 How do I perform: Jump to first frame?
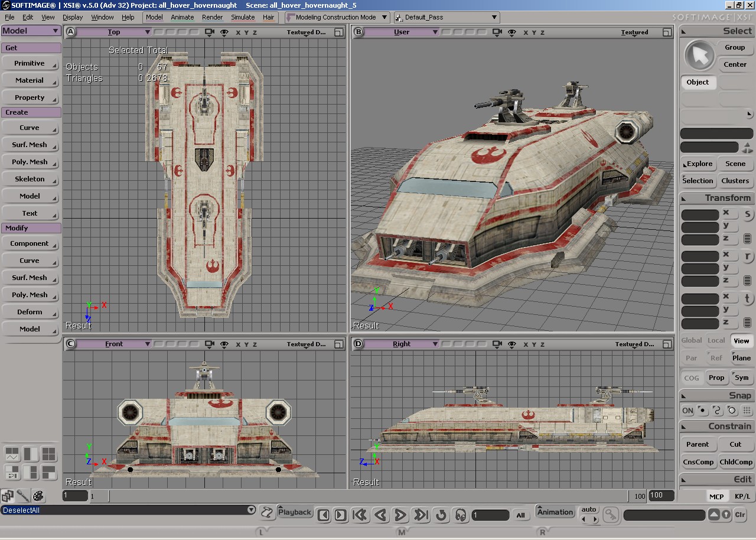360,515
